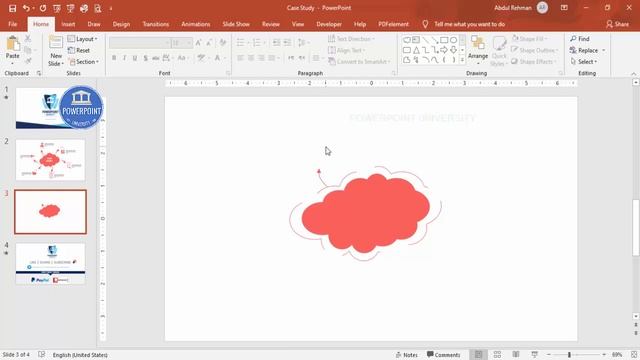Customize Quick Access Toolbar dropdown arrow
Screen dimensions: 640x360
(111, 8)
